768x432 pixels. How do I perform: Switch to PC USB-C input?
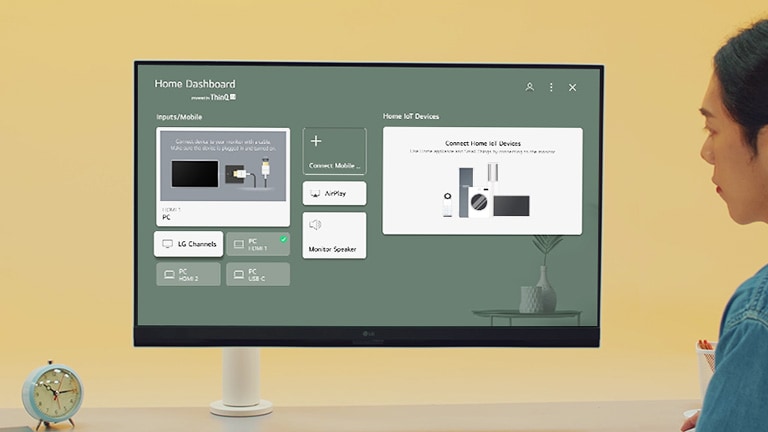pyautogui.click(x=257, y=274)
